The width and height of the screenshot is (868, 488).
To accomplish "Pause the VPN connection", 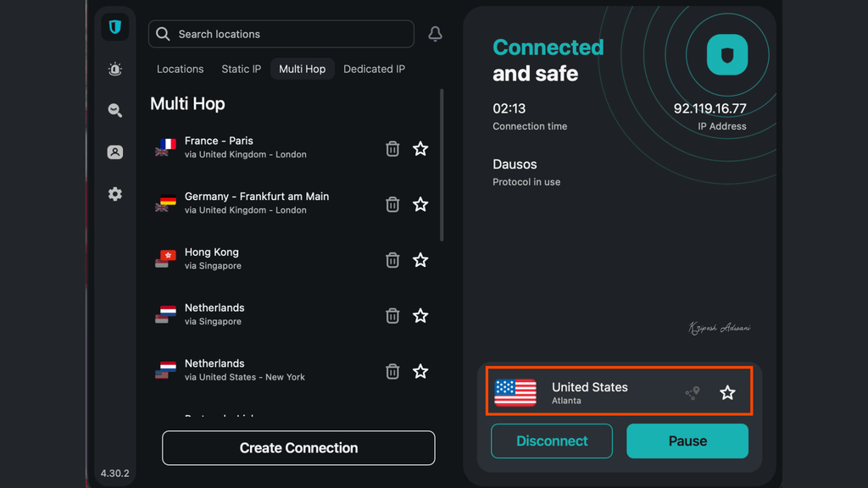I will pyautogui.click(x=687, y=441).
